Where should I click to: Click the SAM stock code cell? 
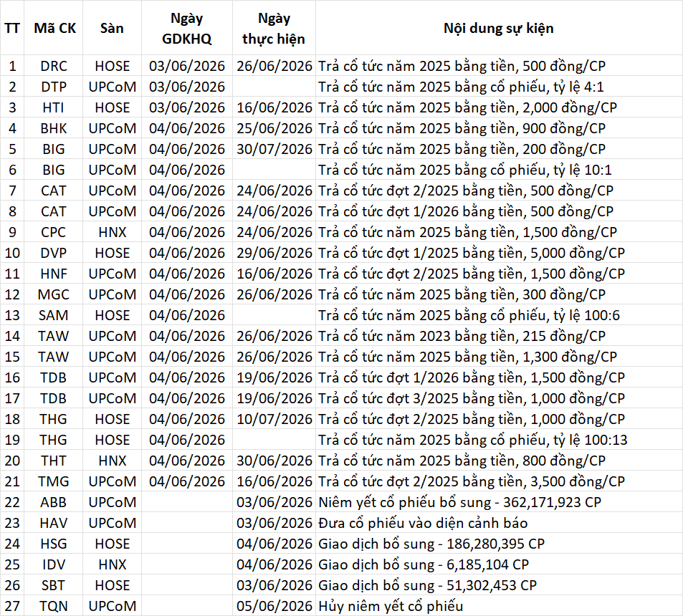tap(54, 315)
